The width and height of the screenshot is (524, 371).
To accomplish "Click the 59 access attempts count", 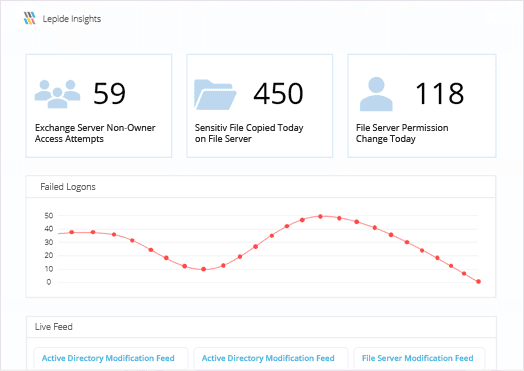I will [x=109, y=94].
